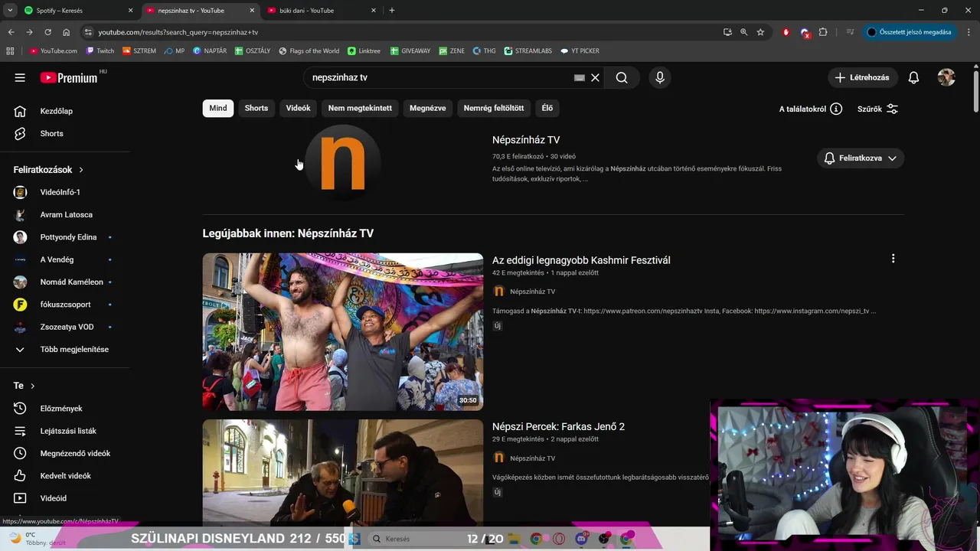Open Avram Latosca subscription

(65, 214)
